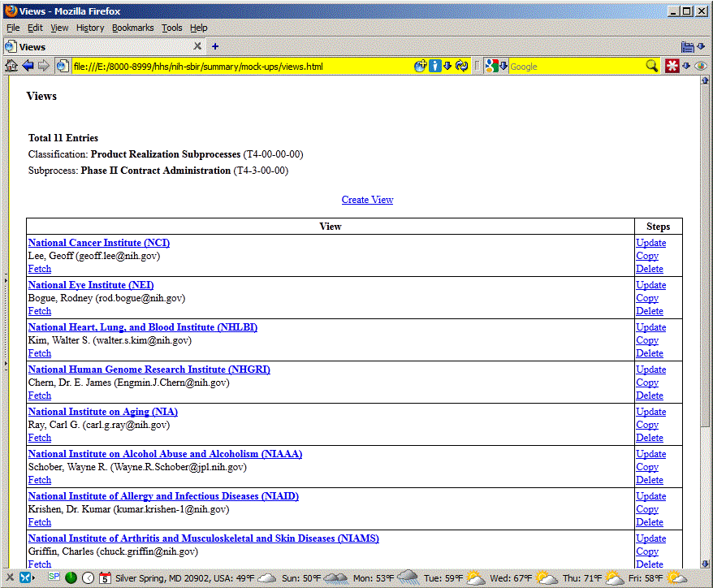The image size is (713, 588).
Task: Click Copy in the NIAID row
Action: (x=647, y=509)
